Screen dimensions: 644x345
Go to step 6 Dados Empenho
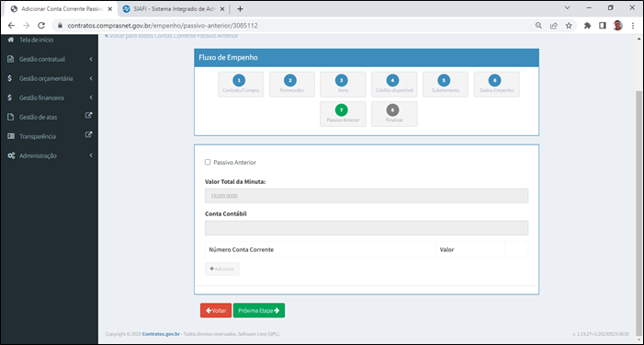497,85
